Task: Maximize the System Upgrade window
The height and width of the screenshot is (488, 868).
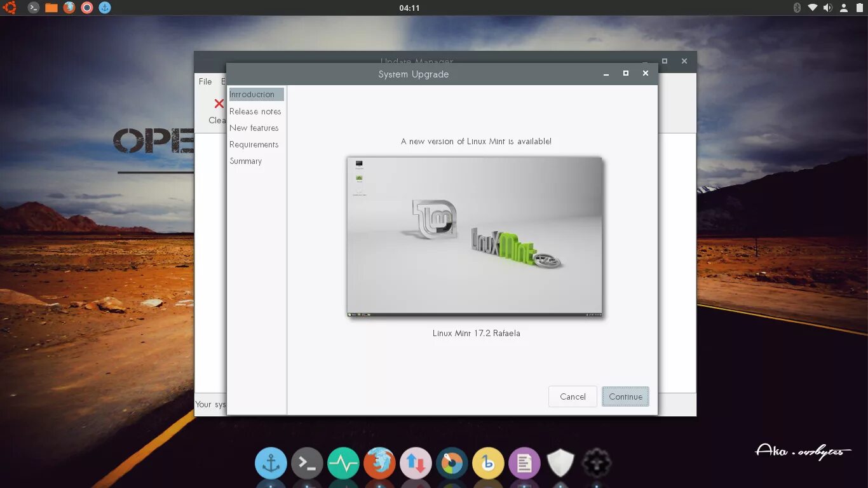Action: (626, 73)
